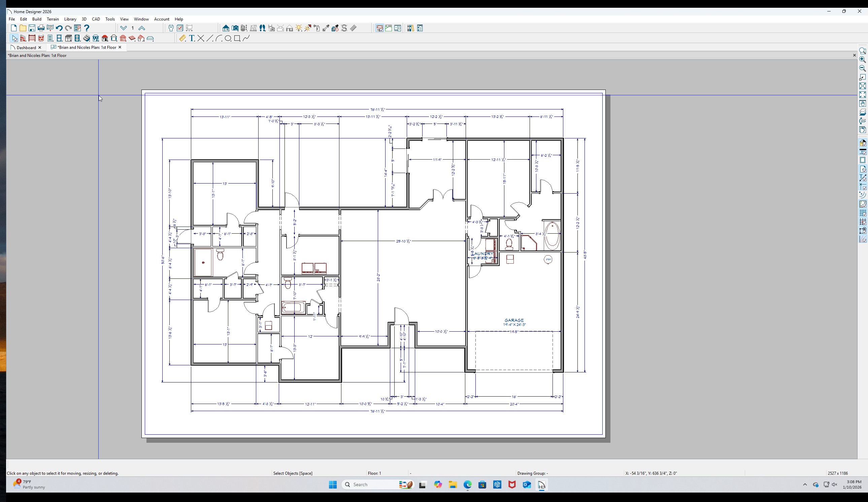The width and height of the screenshot is (868, 502).
Task: Select the Draw Line CAD tool
Action: tap(210, 38)
